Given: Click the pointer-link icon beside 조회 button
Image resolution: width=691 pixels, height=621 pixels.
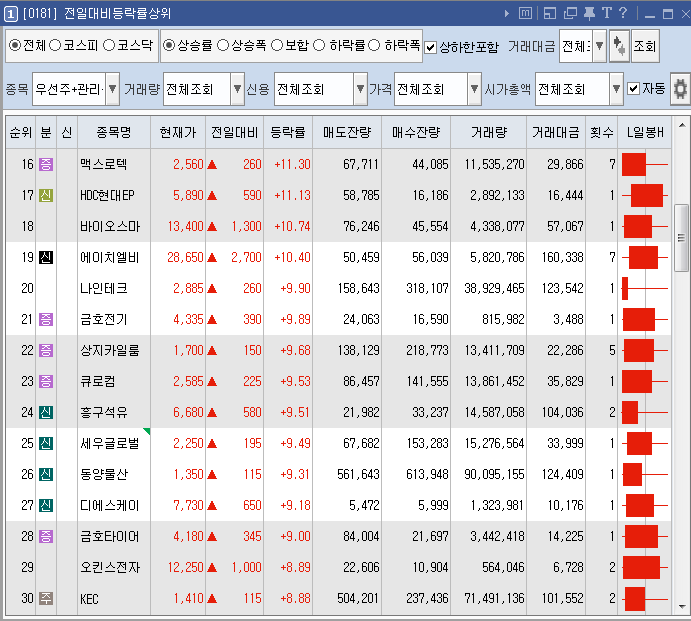Looking at the screenshot, I should [x=619, y=46].
